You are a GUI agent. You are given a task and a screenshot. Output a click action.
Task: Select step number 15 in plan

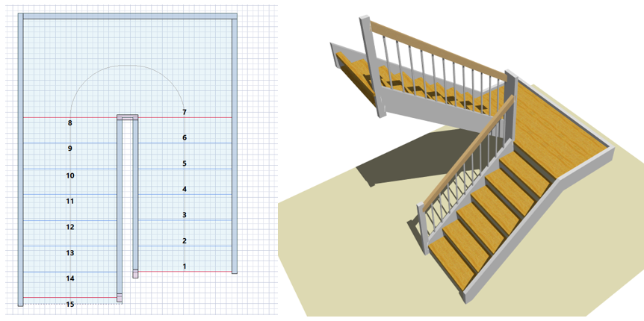pyautogui.click(x=69, y=304)
